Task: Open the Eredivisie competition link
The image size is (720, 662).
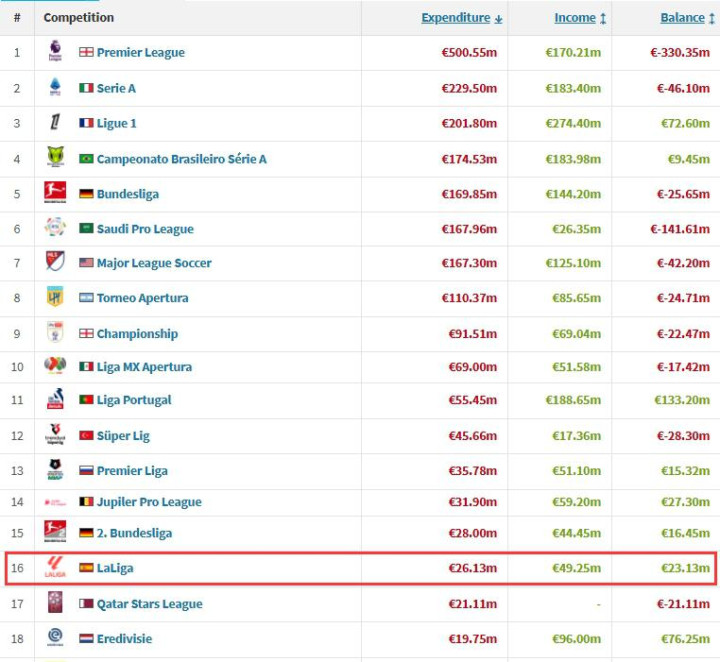Action: [124, 639]
